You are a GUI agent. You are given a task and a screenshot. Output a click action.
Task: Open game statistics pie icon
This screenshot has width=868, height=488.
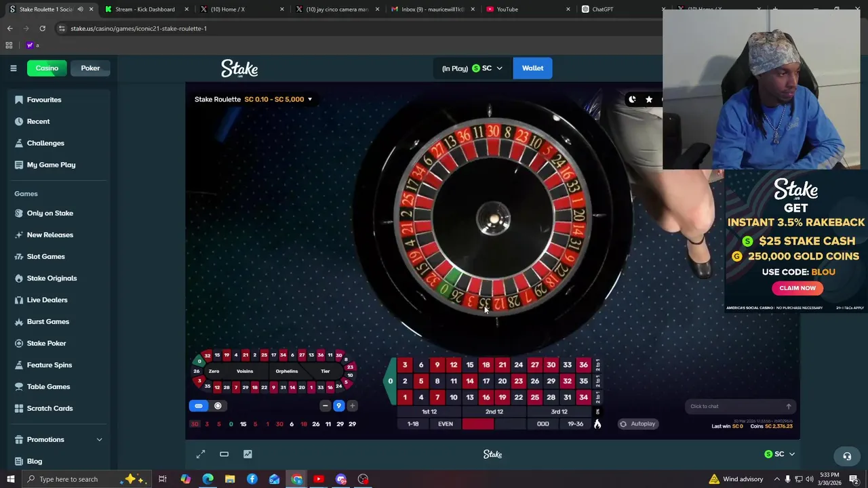coord(632,100)
